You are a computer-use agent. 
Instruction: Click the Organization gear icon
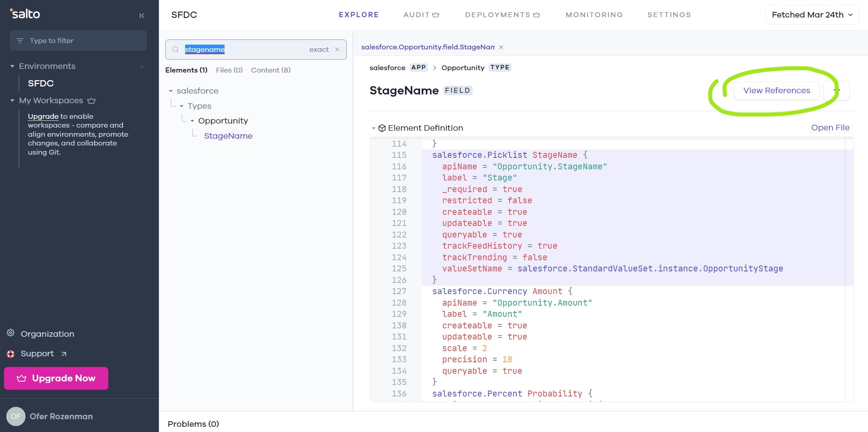click(x=11, y=333)
